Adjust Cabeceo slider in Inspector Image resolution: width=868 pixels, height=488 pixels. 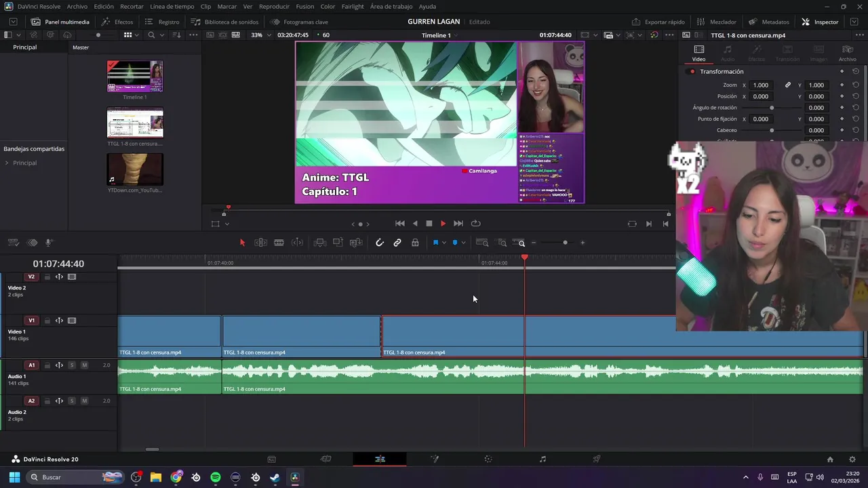tap(772, 130)
